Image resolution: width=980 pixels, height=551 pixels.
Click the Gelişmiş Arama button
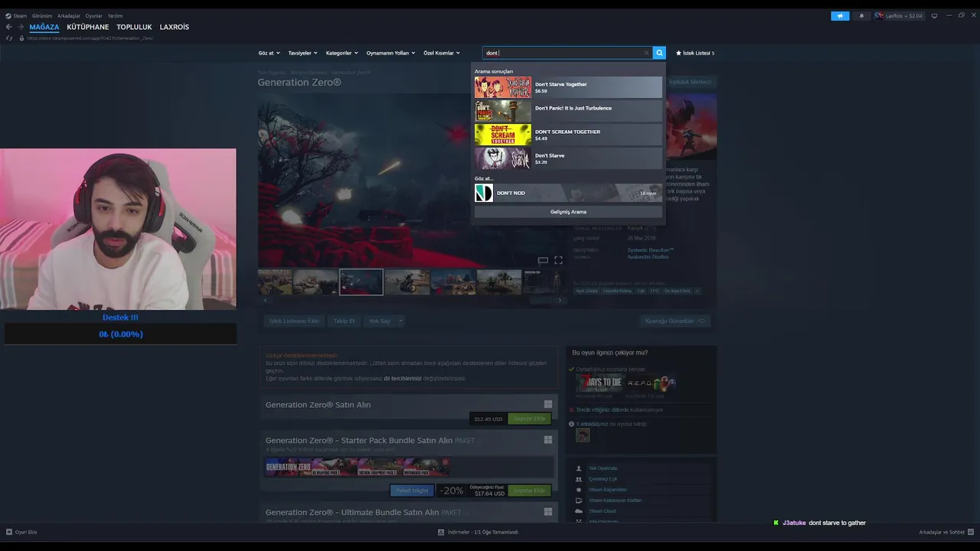(568, 212)
